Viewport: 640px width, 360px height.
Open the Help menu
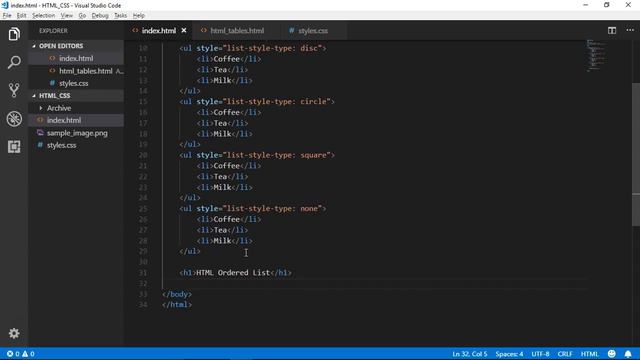(x=139, y=16)
